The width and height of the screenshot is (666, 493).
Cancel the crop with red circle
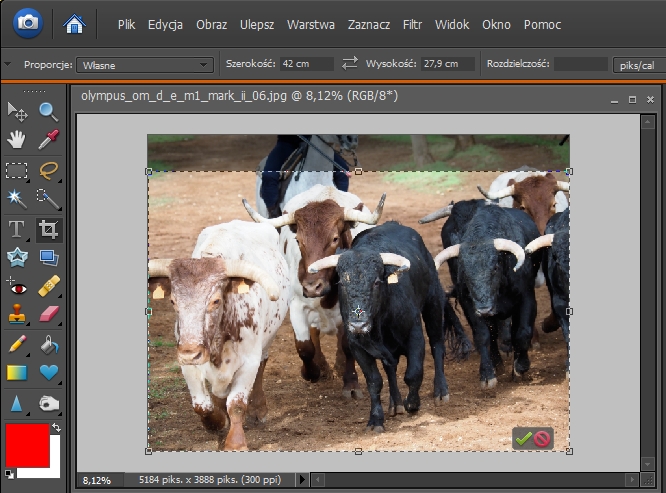coord(542,438)
